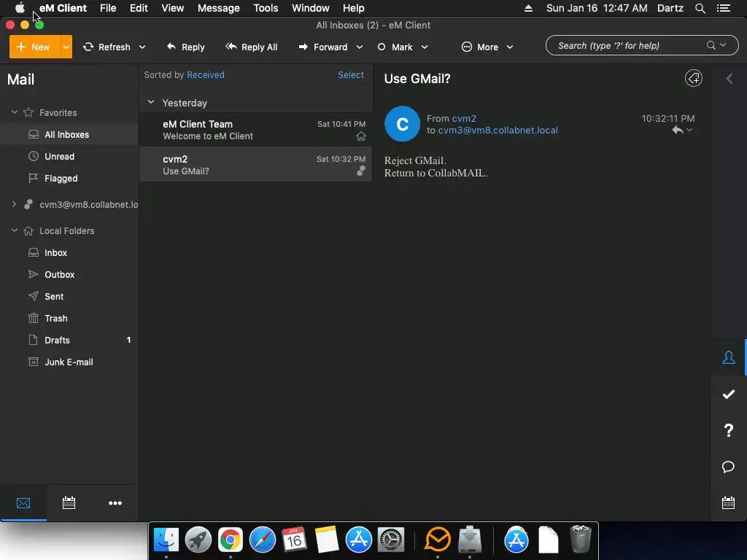747x560 pixels.
Task: Select the Flagged folder
Action: [69, 178]
